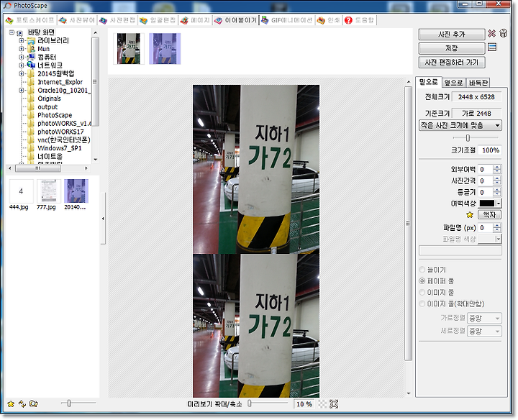Screen dimensions: 518x420
Task: Select the 이미지 풀(확대안함) radio button
Action: [x=422, y=303]
